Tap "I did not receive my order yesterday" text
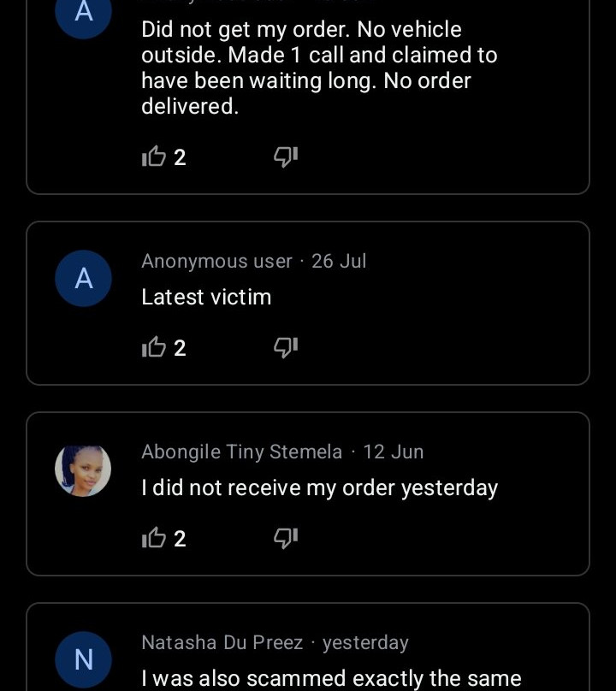This screenshot has width=616, height=691. coord(319,487)
